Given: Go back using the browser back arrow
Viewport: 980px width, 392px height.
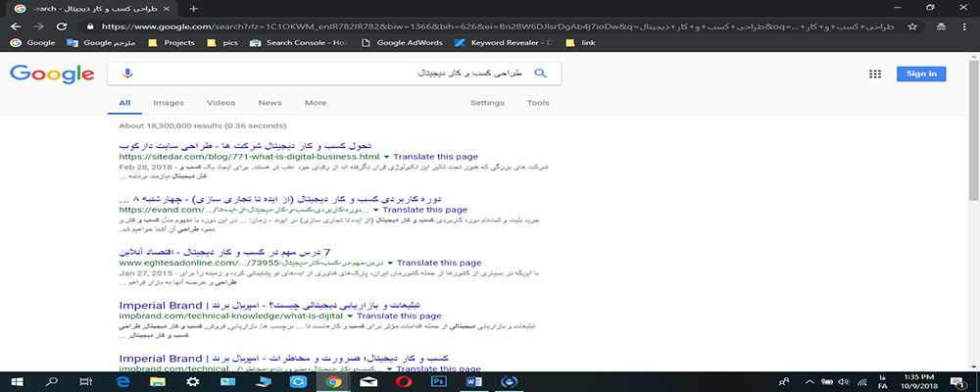Looking at the screenshot, I should [x=14, y=26].
